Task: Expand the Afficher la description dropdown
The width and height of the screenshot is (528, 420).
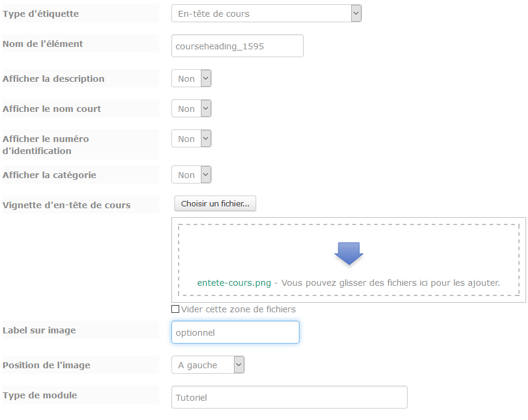Action: (x=191, y=79)
